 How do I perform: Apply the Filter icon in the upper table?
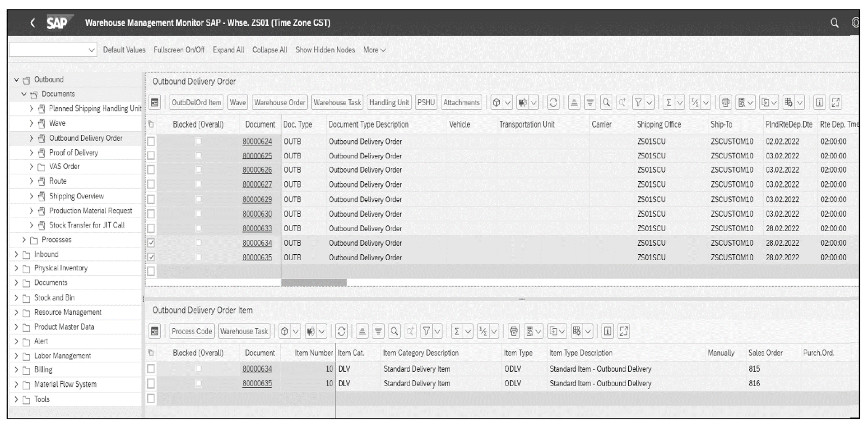coord(638,102)
